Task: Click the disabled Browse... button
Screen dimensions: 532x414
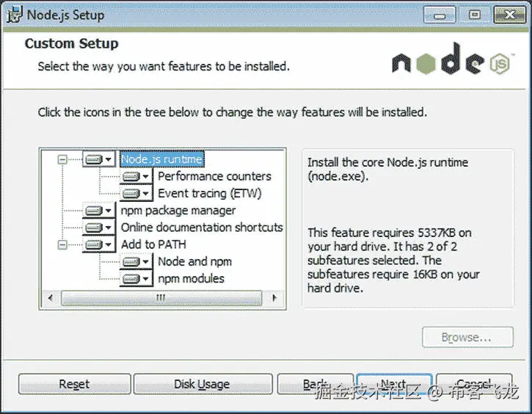Action: pos(467,338)
